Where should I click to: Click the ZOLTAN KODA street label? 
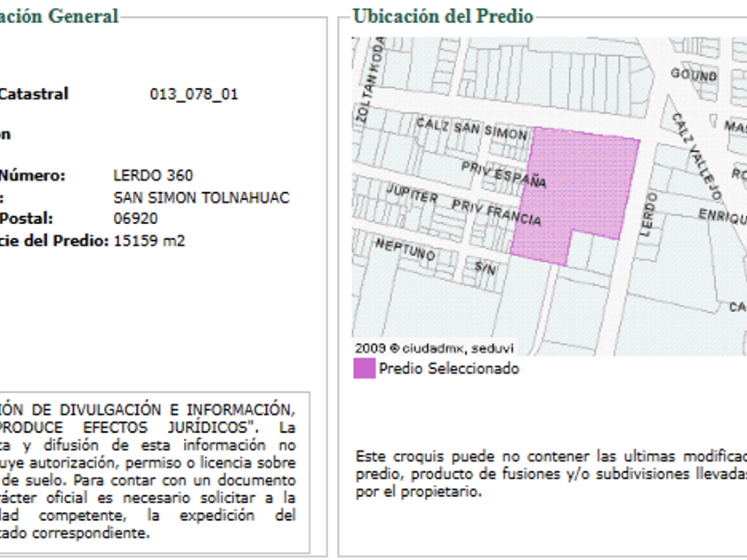pyautogui.click(x=370, y=79)
